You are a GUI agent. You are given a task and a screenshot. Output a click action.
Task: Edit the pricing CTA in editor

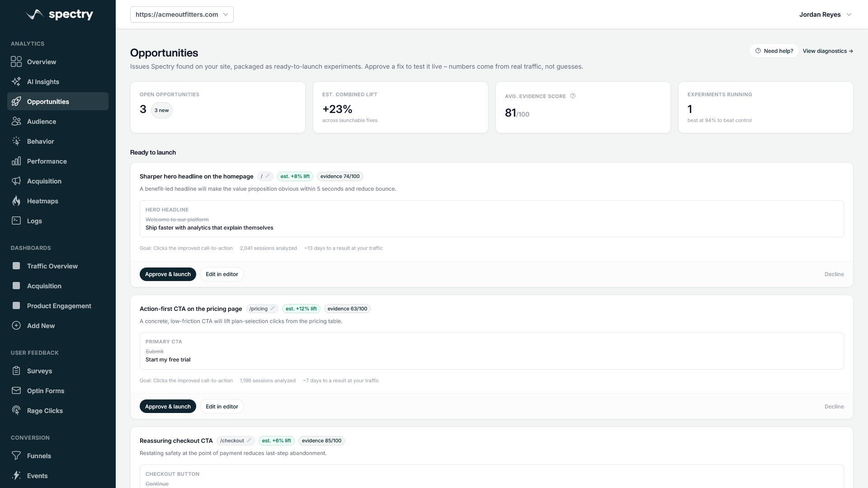click(222, 407)
